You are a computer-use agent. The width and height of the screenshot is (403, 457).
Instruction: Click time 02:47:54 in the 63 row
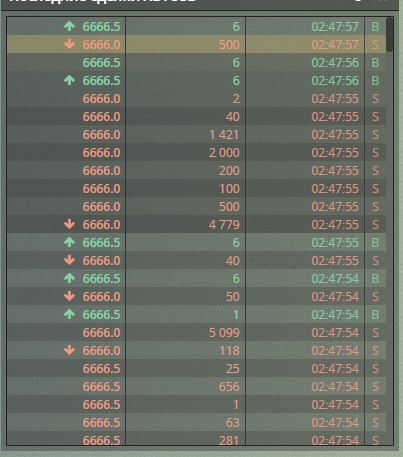pos(335,423)
